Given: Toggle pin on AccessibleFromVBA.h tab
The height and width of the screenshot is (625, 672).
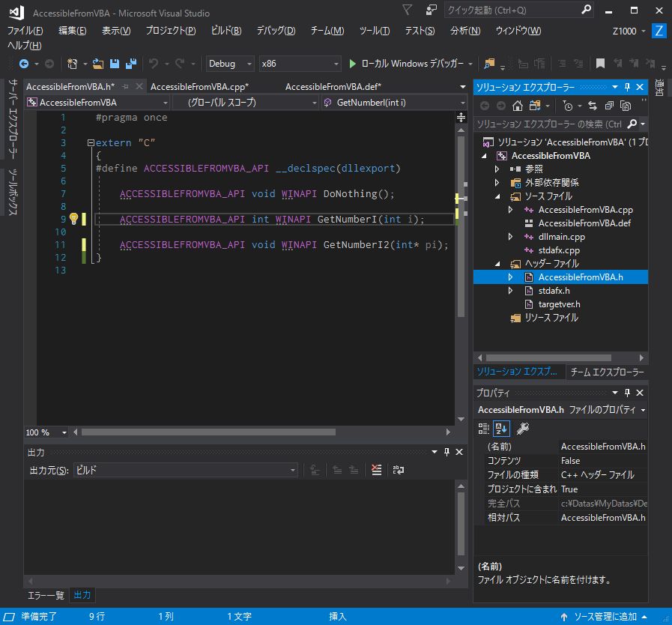Looking at the screenshot, I should [126, 87].
